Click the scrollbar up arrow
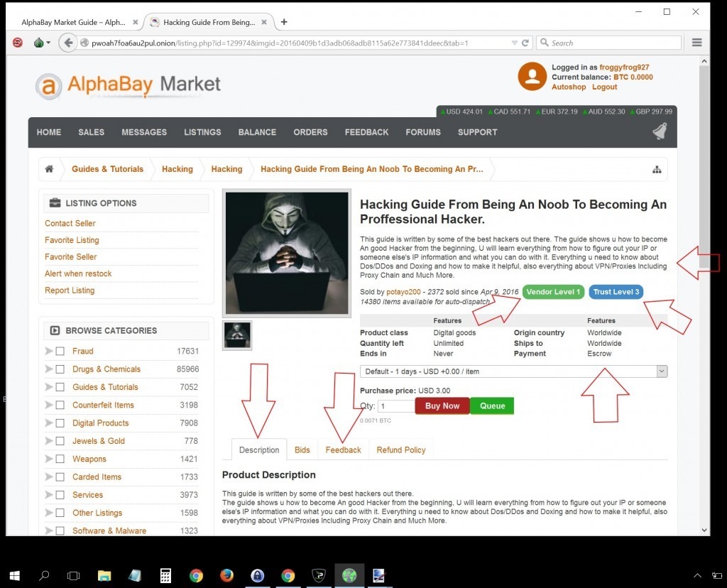This screenshot has width=727, height=588. tap(704, 61)
